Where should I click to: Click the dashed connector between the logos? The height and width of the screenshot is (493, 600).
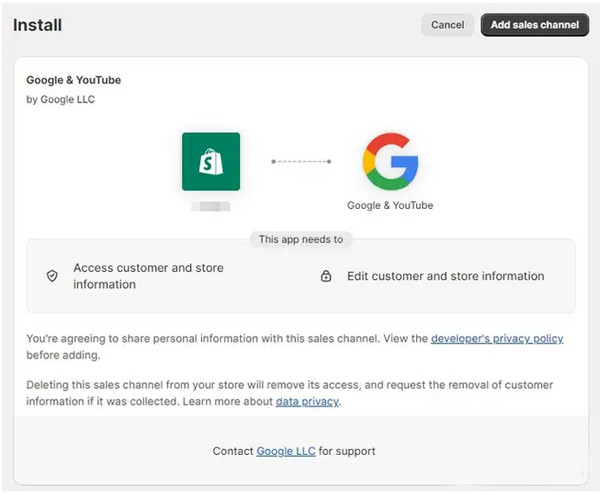[x=300, y=161]
